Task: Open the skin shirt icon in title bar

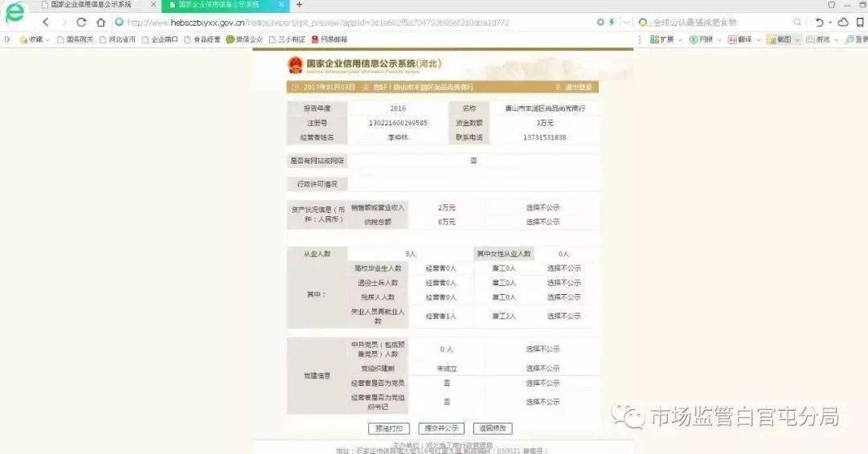Action: click(x=832, y=5)
